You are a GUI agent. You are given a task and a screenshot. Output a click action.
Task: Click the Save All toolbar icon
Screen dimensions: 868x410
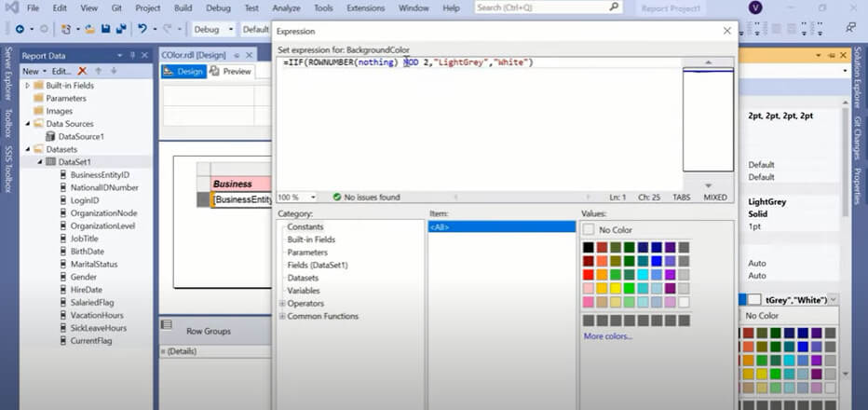pyautogui.click(x=119, y=29)
